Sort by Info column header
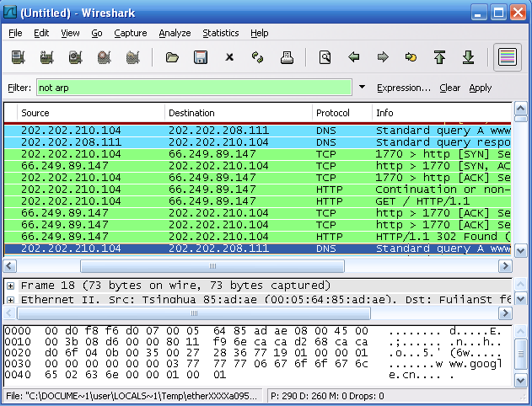This screenshot has height=406, width=532. (x=442, y=113)
